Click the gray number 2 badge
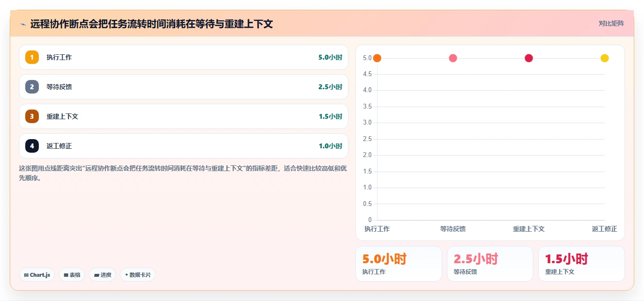The width and height of the screenshot is (644, 301). [x=32, y=87]
